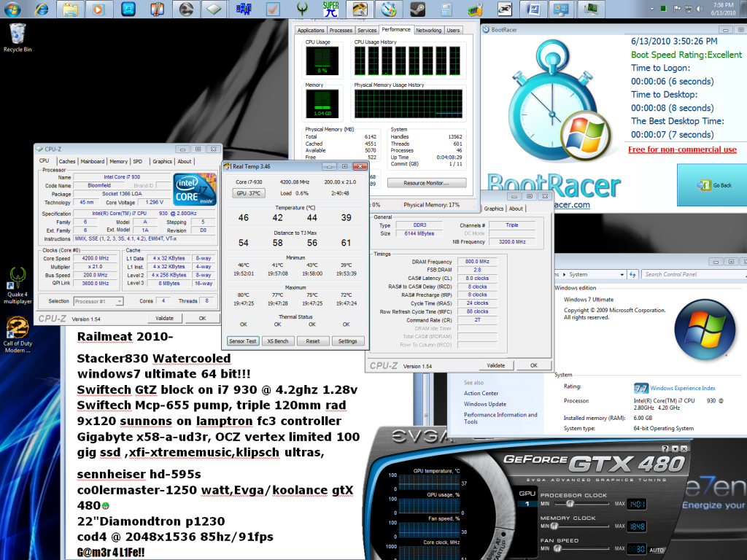The height and width of the screenshot is (560, 747).
Task: Adjust the Memory Clock slider
Action: pos(554,526)
